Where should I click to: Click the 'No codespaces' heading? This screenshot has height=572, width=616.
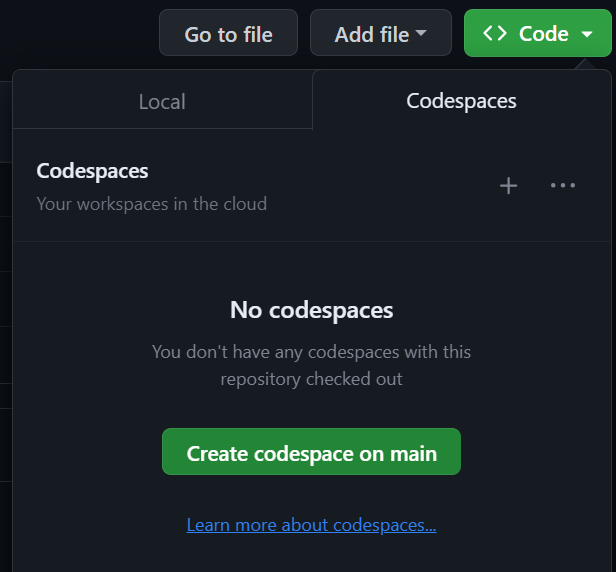pos(312,310)
